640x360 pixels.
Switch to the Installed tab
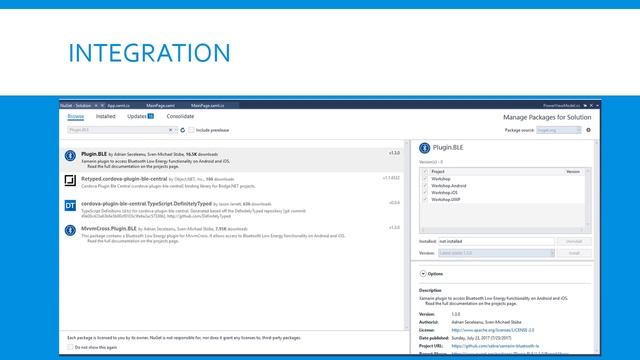coord(105,117)
